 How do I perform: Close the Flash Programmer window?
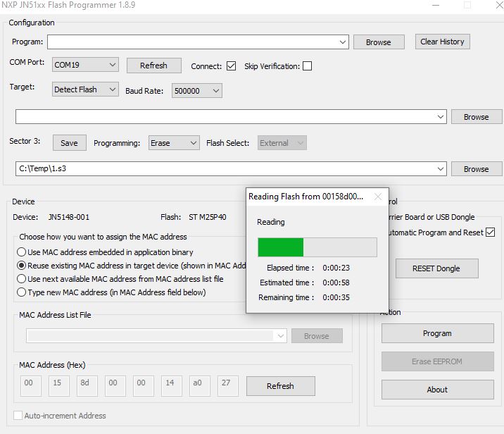pos(500,5)
